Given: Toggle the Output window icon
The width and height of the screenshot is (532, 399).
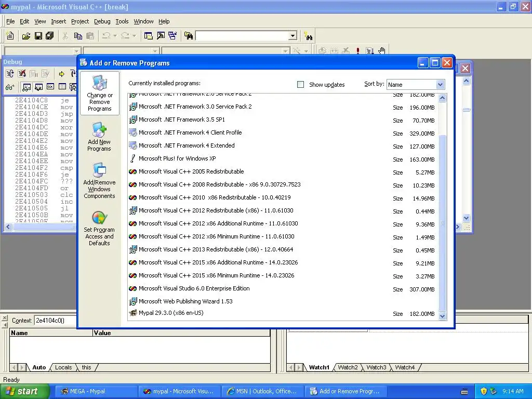Looking at the screenshot, I should [x=161, y=36].
